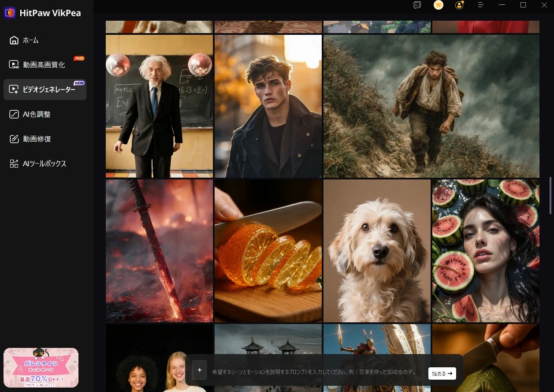Click the 動画修復 repair icon

(x=14, y=139)
